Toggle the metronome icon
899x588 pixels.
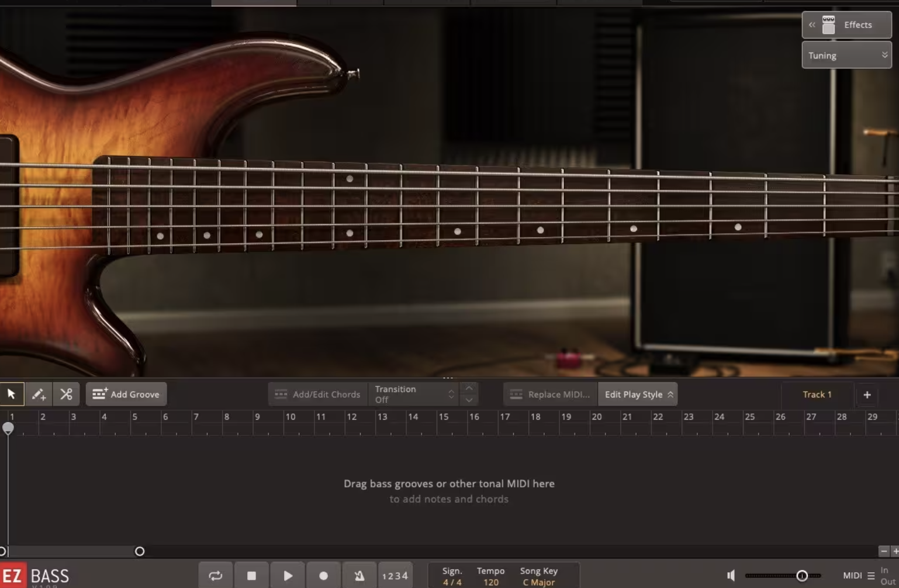coord(359,575)
